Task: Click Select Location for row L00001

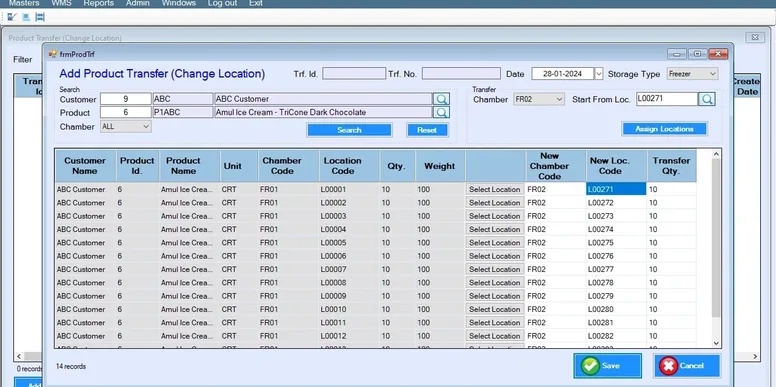Action: click(x=494, y=189)
